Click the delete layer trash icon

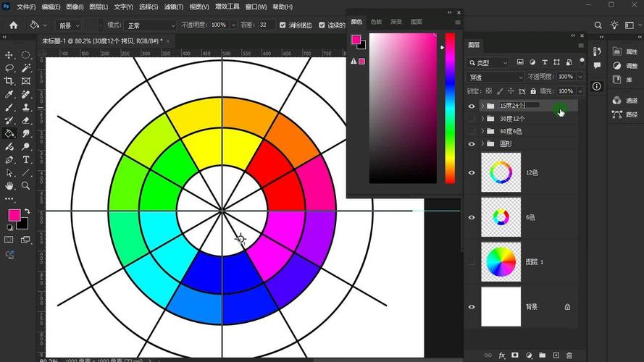pyautogui.click(x=569, y=355)
